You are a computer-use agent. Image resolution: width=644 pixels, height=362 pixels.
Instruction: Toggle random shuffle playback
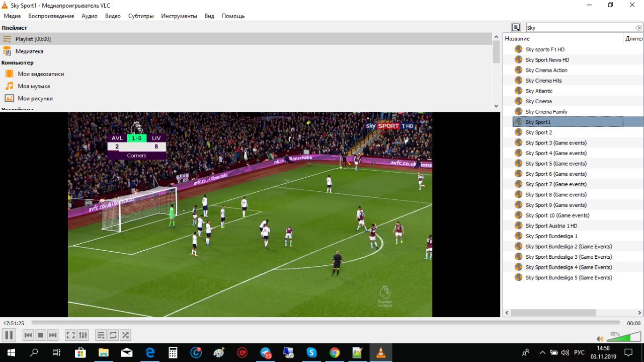pos(125,335)
